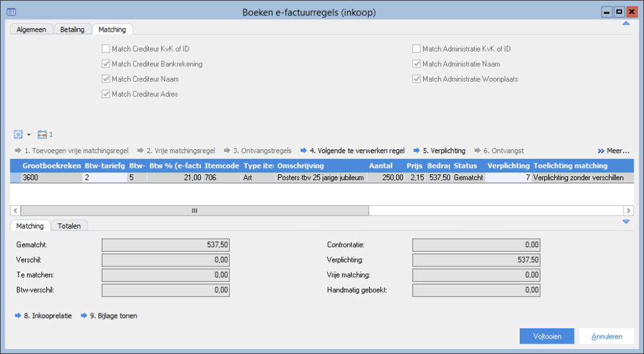Click the Prijs column header
Viewport: 644px width, 354px height.
(415, 166)
